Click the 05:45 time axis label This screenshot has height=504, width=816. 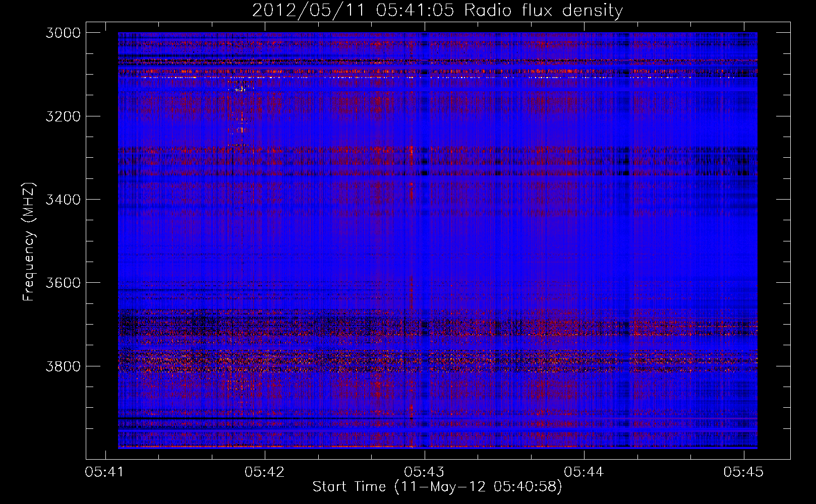pos(743,472)
